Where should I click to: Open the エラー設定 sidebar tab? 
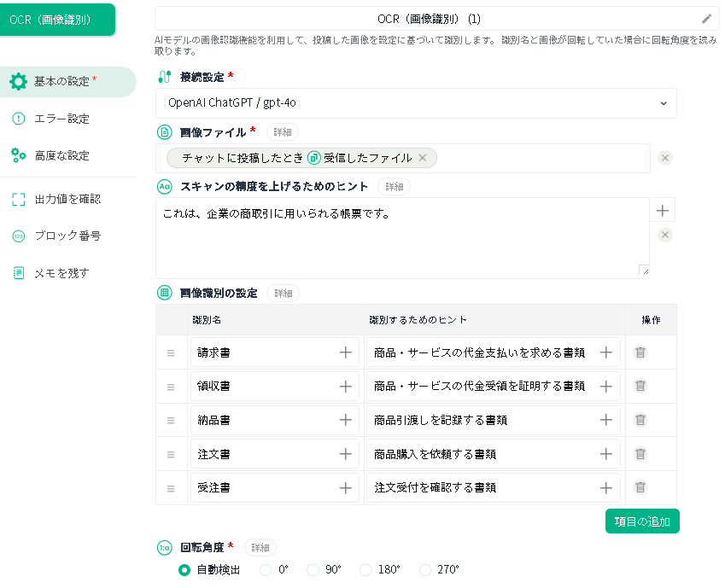point(61,119)
